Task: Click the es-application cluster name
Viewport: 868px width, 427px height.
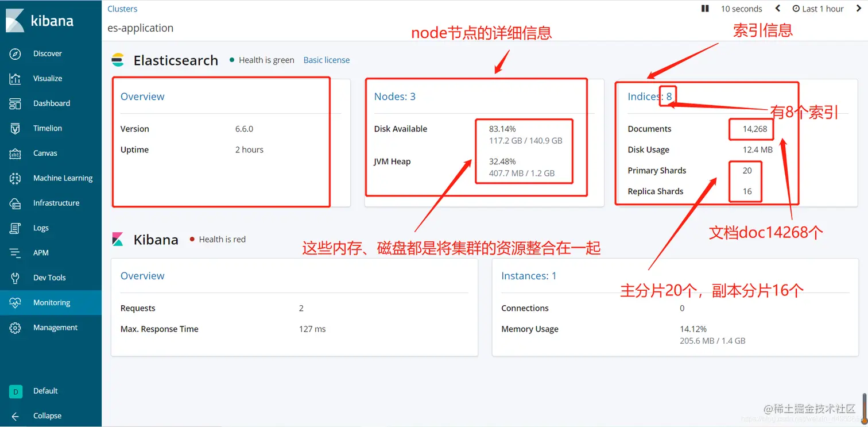Action: coord(141,28)
